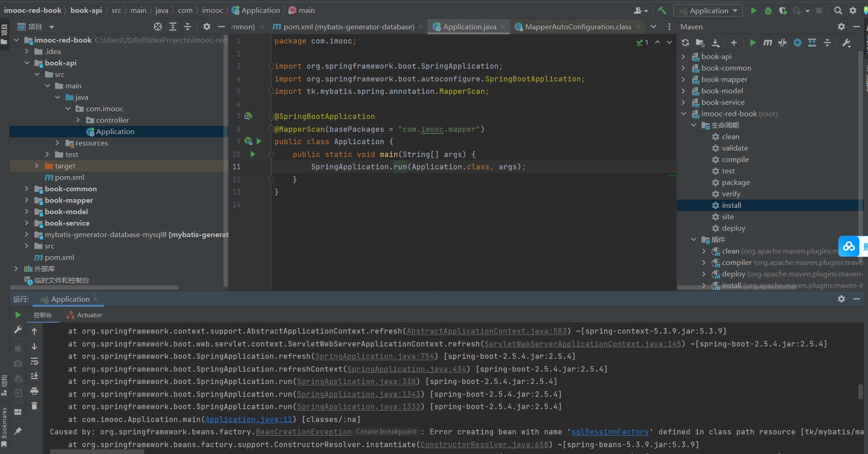Click Download sources icon in Maven toolbar
Viewport: 868px width, 454px height.
[x=716, y=43]
